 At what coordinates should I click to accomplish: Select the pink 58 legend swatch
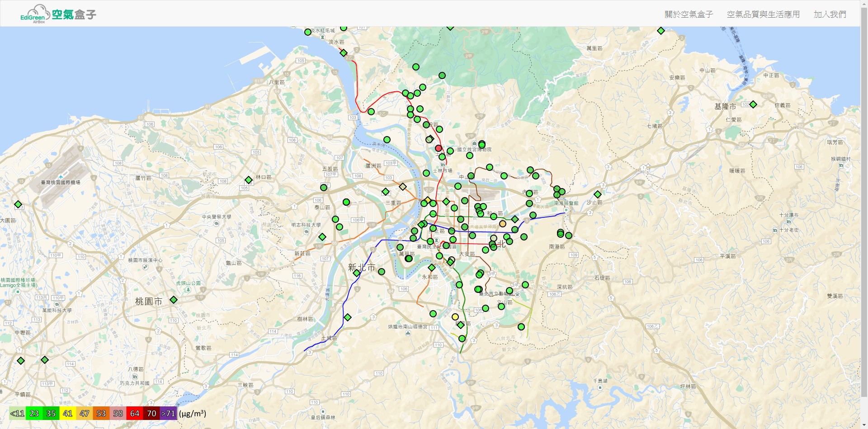pos(118,413)
